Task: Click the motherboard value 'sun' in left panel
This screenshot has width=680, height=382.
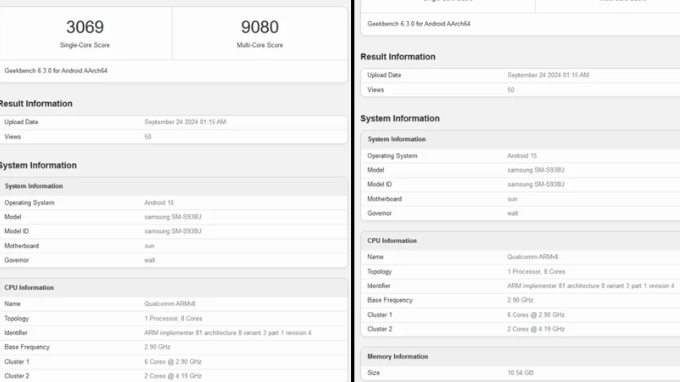Action: pyautogui.click(x=150, y=246)
